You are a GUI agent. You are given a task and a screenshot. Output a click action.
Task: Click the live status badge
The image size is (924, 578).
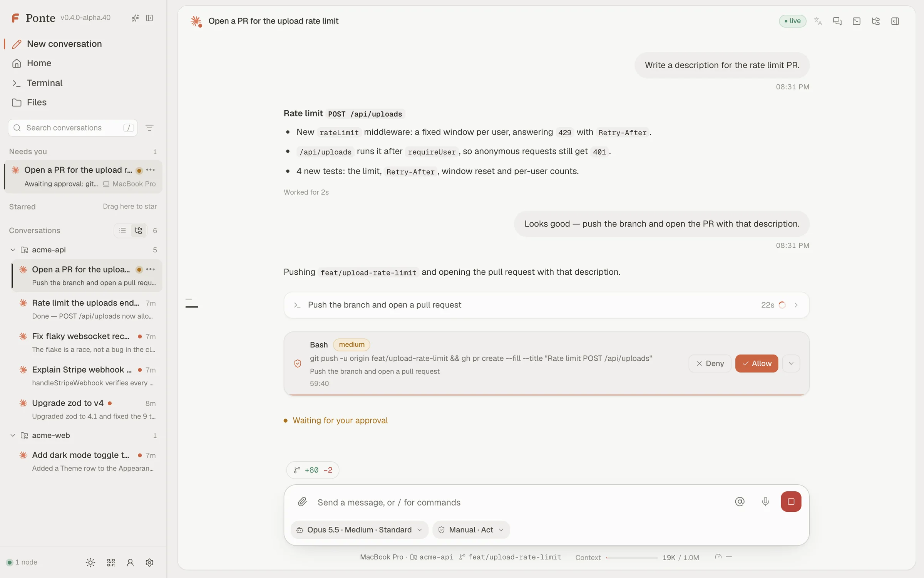(792, 21)
